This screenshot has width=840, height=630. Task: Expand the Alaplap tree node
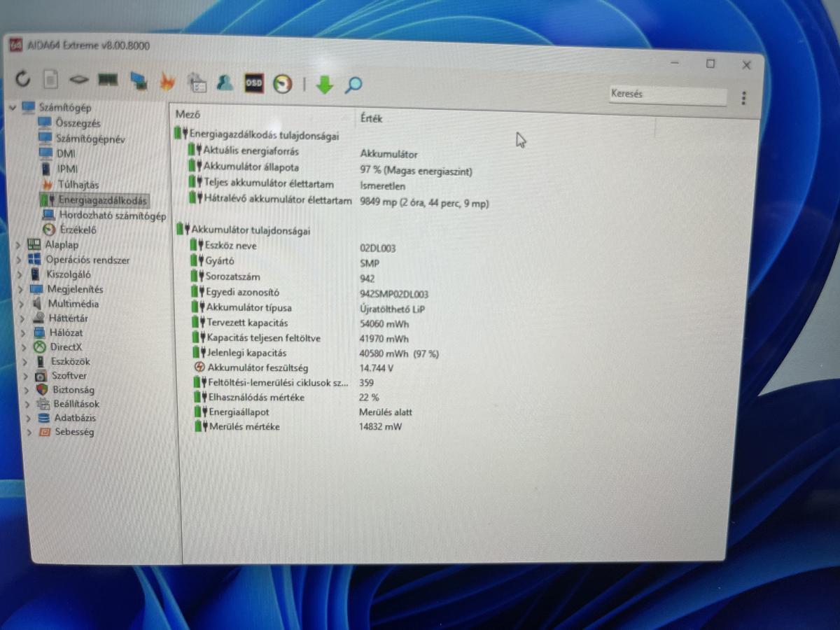18,244
